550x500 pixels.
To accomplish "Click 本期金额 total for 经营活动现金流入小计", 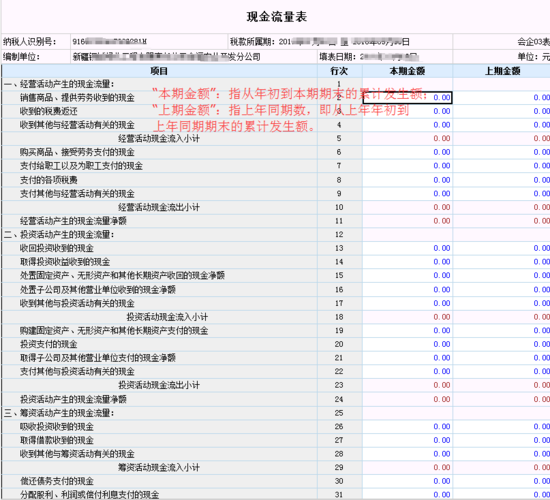I will (x=407, y=139).
